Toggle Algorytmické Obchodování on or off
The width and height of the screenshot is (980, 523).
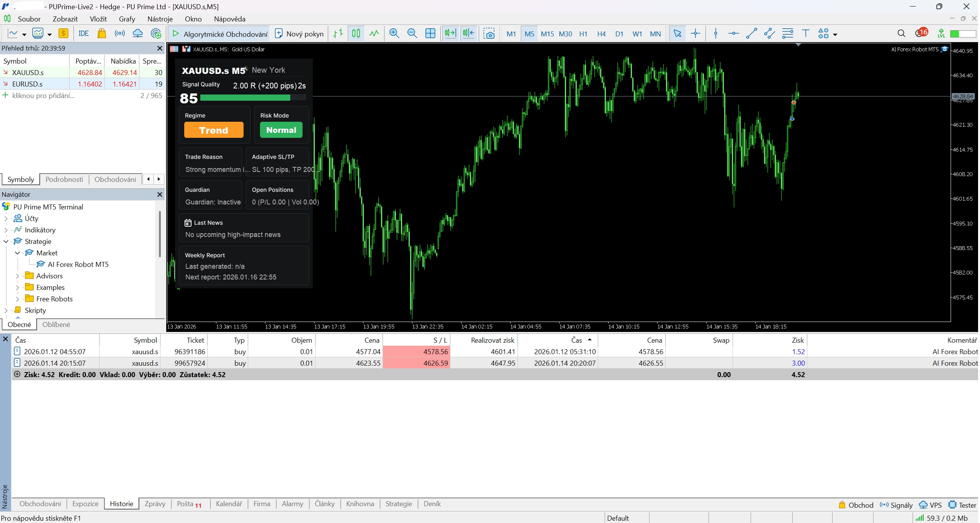tap(219, 34)
